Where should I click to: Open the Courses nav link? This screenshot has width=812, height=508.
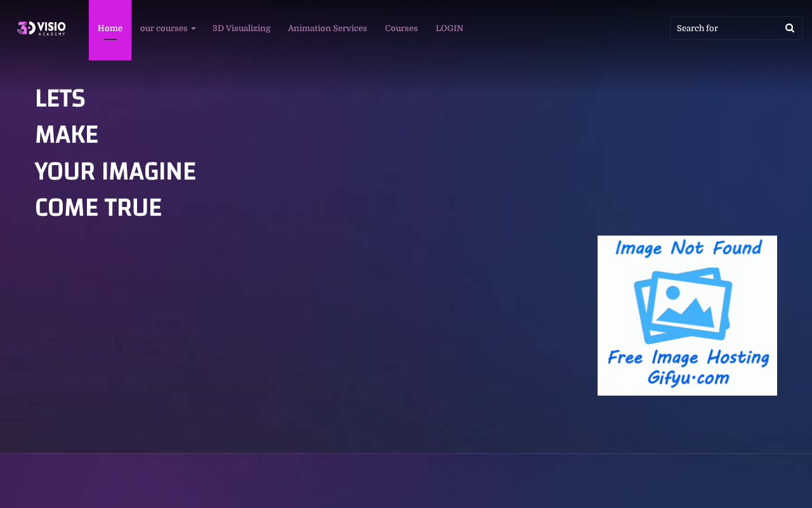point(402,29)
